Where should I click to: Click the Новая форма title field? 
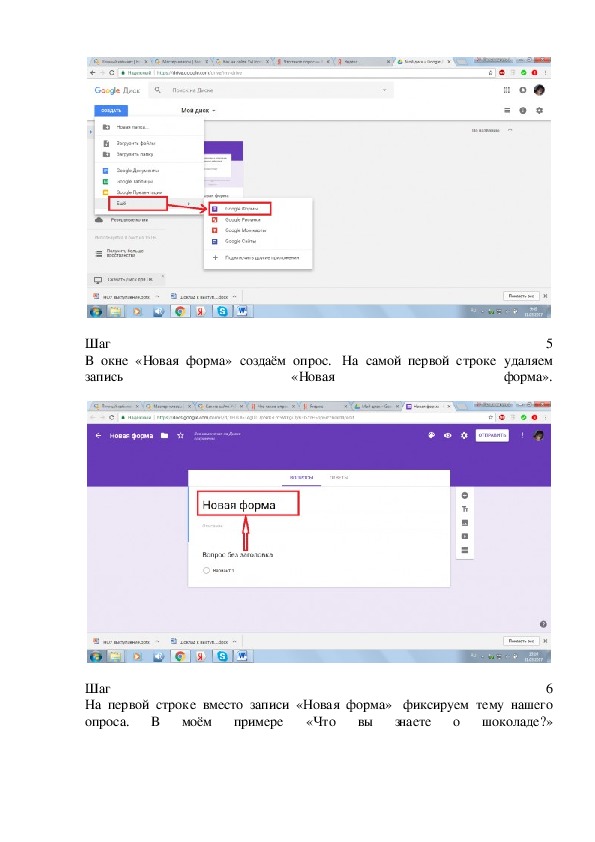(248, 504)
